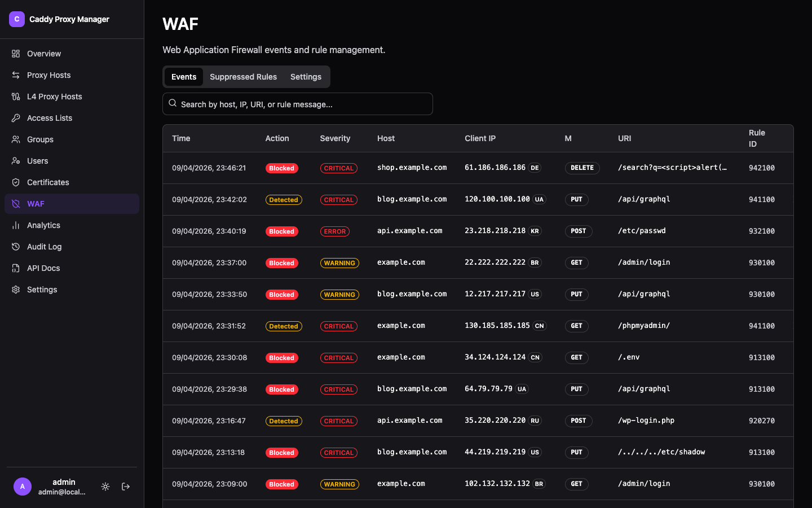Click the API Docs file icon
Image resolution: width=812 pixels, height=508 pixels.
coord(16,268)
